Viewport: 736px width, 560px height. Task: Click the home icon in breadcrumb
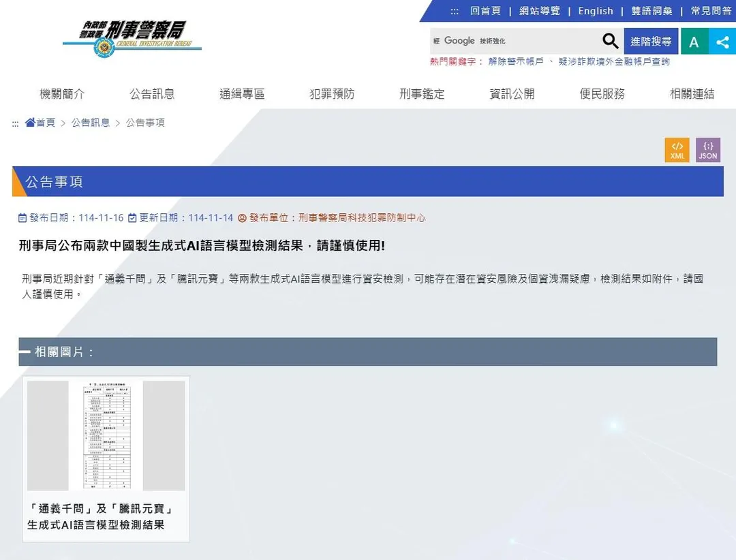coord(30,123)
